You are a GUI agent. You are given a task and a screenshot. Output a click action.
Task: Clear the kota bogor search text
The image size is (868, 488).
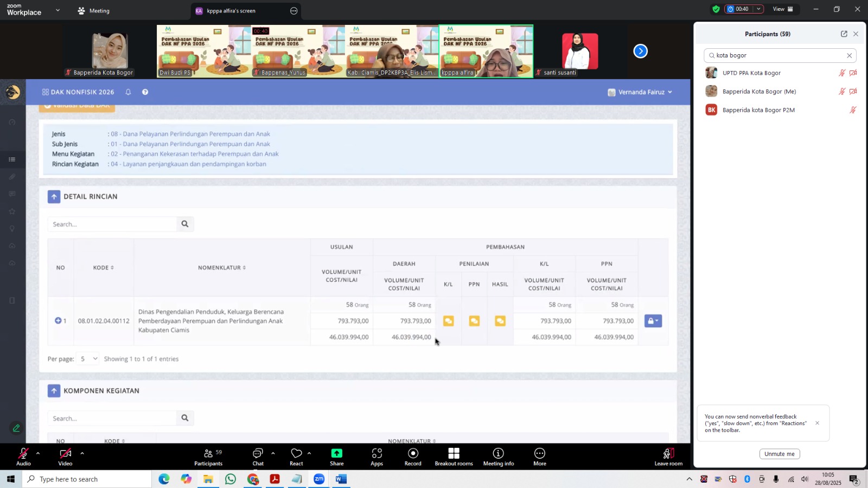point(850,55)
